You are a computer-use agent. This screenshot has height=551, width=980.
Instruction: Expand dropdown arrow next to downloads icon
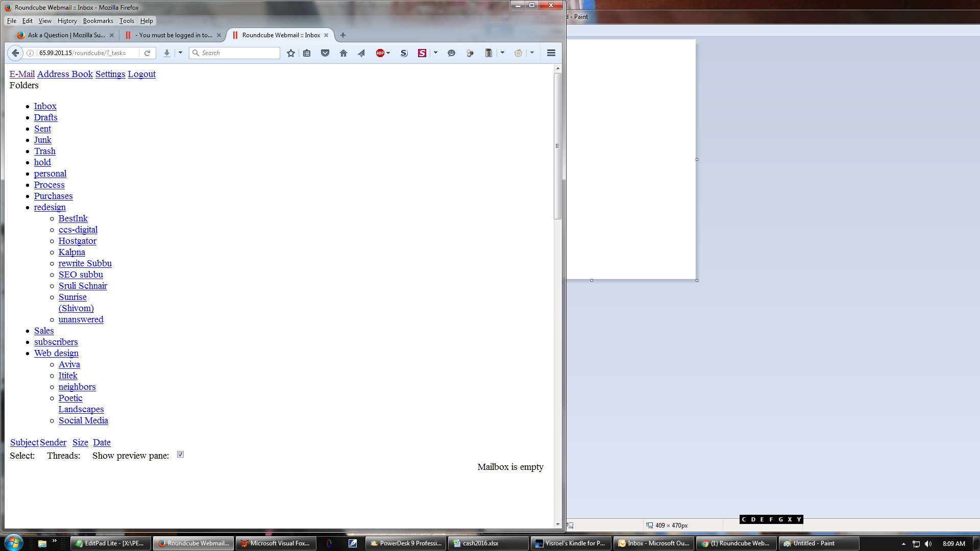click(180, 53)
